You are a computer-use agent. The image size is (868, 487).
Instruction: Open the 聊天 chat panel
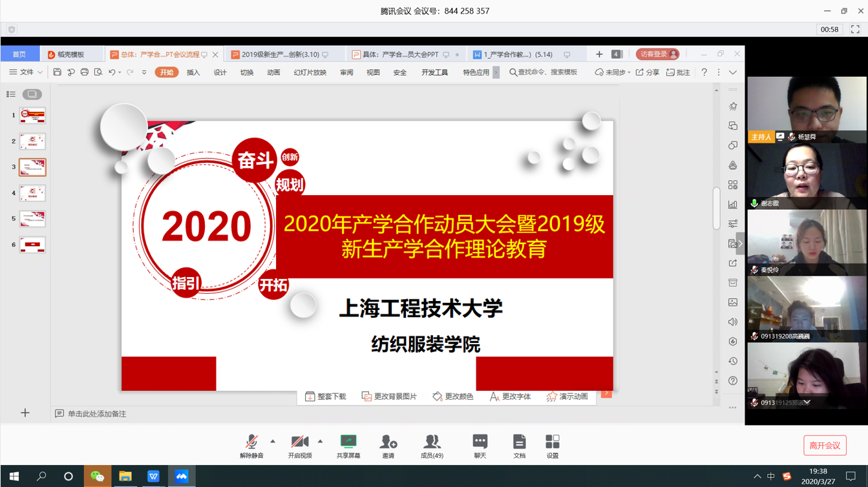(x=480, y=445)
